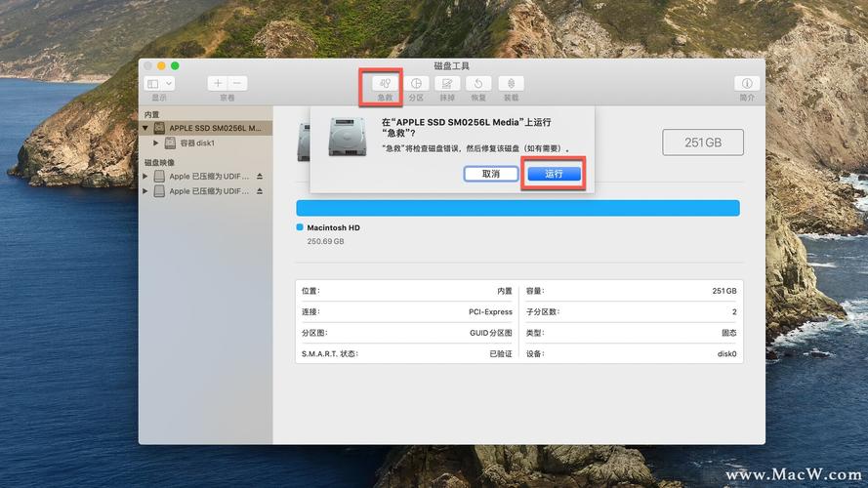Image resolution: width=868 pixels, height=488 pixels.
Task: Click the 容器 disk1 container icon
Action: (170, 142)
